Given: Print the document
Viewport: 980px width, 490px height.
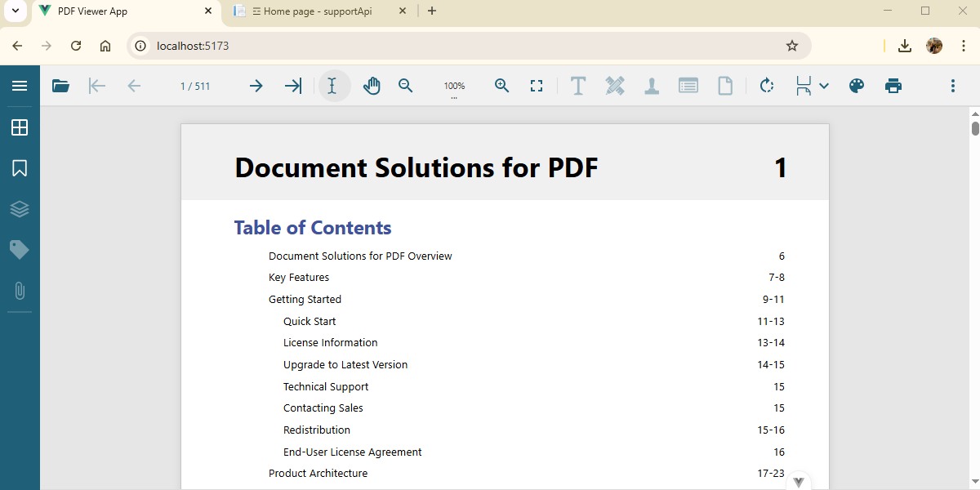Looking at the screenshot, I should pyautogui.click(x=893, y=86).
